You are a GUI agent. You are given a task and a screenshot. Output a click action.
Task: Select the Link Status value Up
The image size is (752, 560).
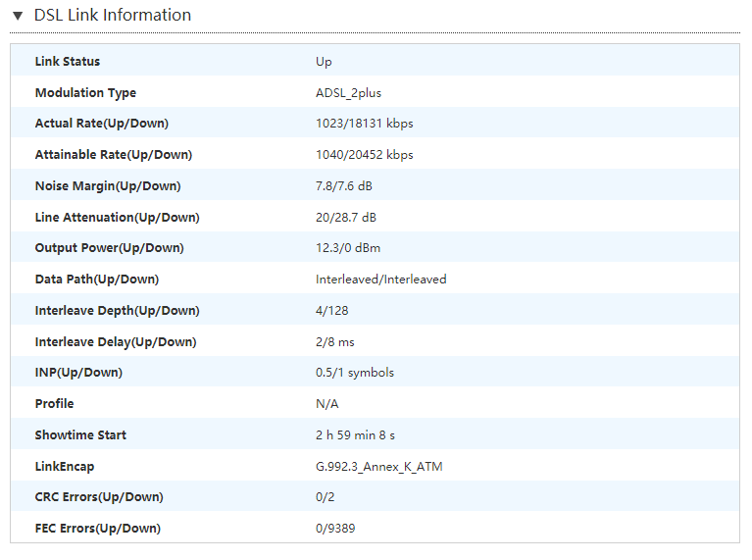tap(324, 62)
